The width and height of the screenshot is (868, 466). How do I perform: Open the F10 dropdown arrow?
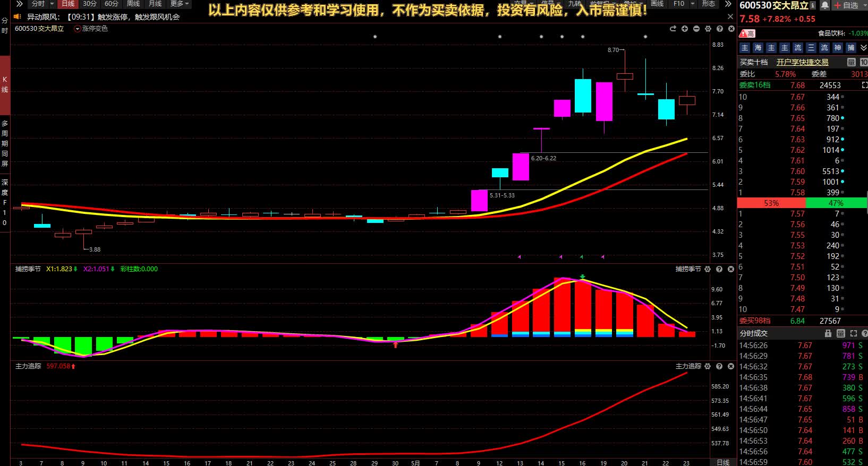click(x=693, y=4)
